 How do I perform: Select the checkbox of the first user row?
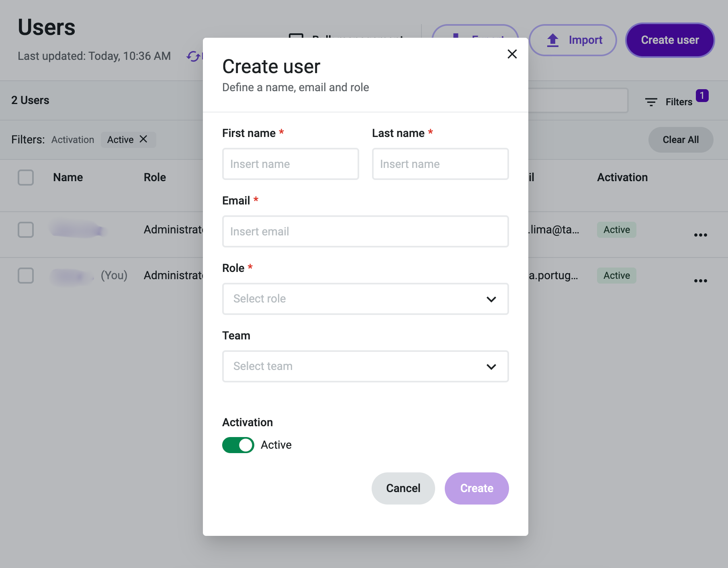point(26,230)
